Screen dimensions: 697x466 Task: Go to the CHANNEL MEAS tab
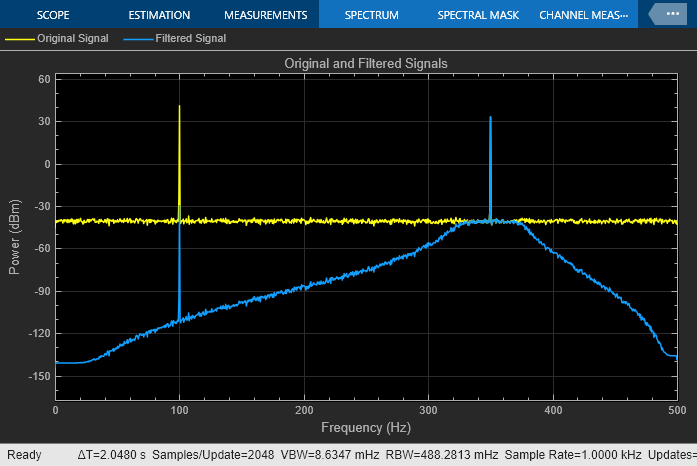click(584, 15)
